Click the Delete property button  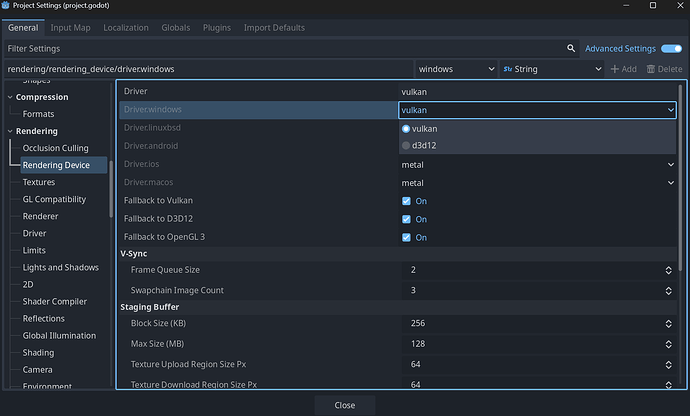click(663, 69)
